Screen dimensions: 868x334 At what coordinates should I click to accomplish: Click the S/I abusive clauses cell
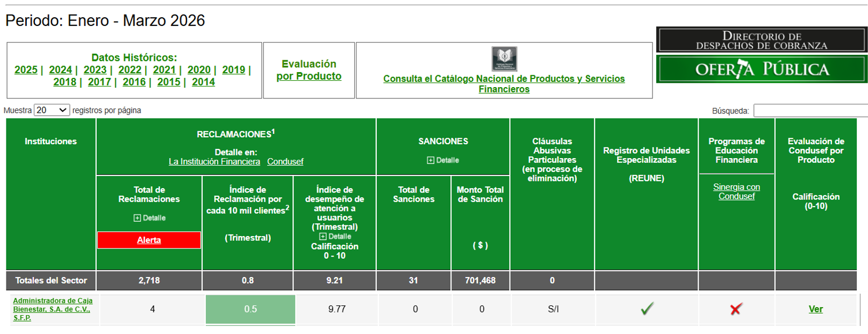(x=553, y=309)
